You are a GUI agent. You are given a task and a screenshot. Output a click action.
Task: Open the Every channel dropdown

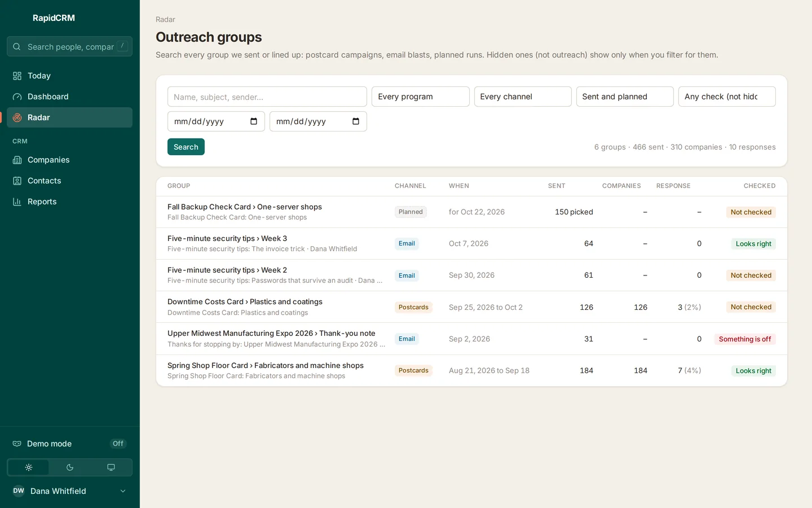click(x=523, y=97)
